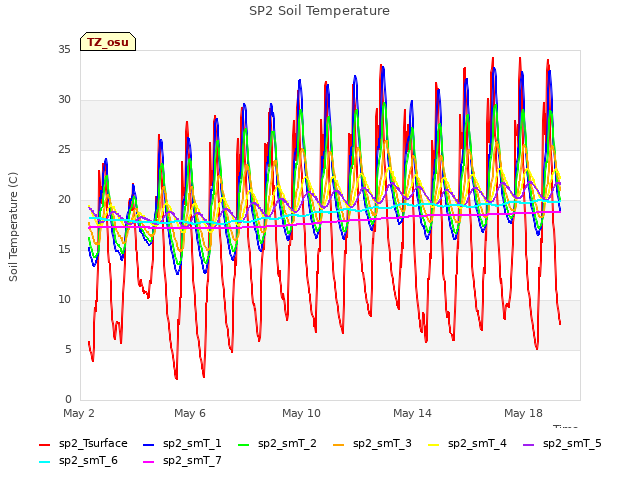Image resolution: width=640 pixels, height=480 pixels.
Task: Toggle sp2_smT_5 series label in legend
Action: coord(572,444)
